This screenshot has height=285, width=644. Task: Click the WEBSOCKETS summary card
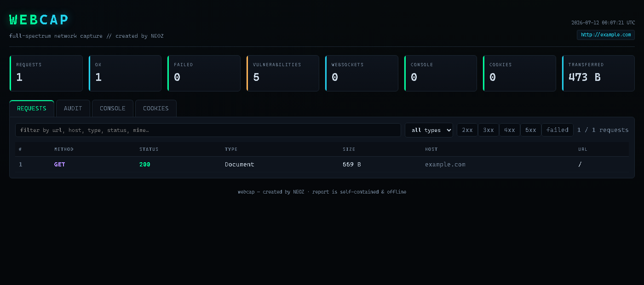pyautogui.click(x=362, y=74)
